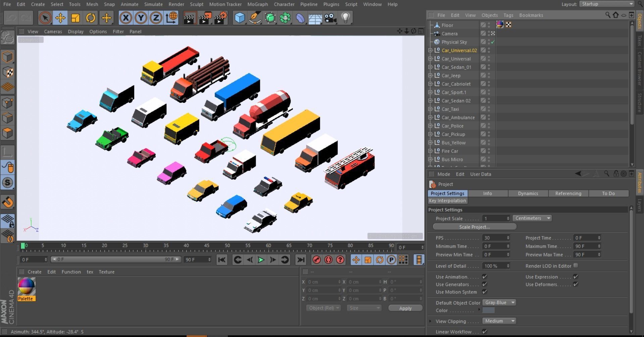Open Edit Render Settings
This screenshot has width=644, height=337.
point(220,18)
